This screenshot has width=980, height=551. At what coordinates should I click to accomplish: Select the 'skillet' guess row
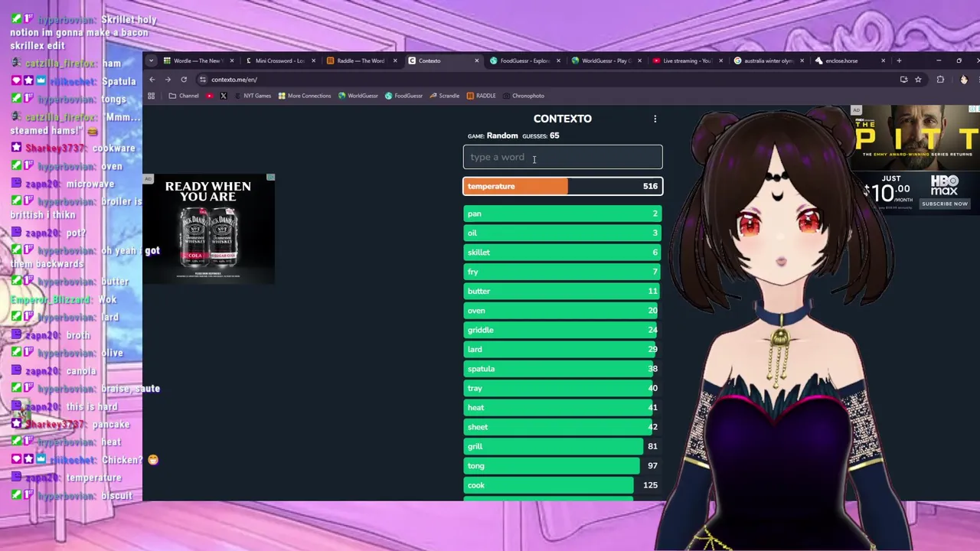point(563,252)
